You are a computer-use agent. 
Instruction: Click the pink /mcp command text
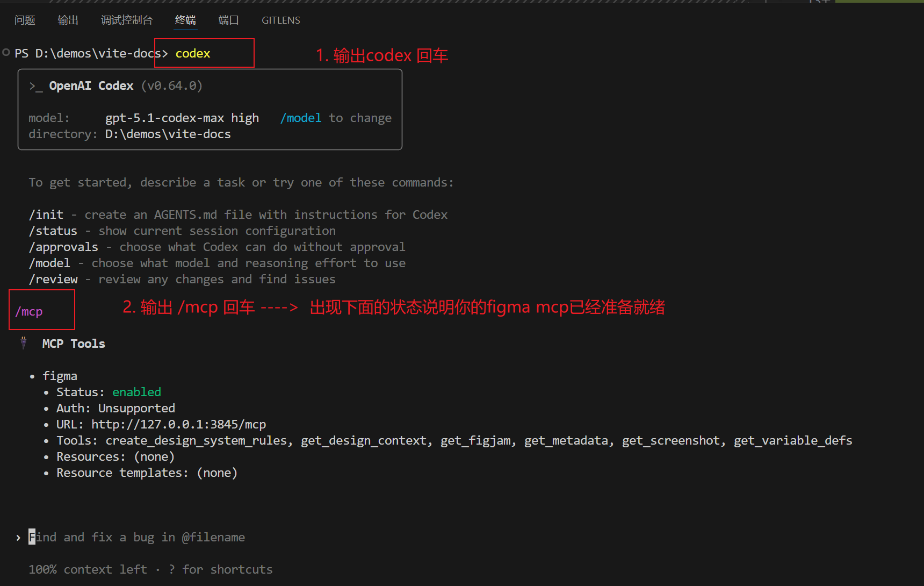click(x=29, y=312)
